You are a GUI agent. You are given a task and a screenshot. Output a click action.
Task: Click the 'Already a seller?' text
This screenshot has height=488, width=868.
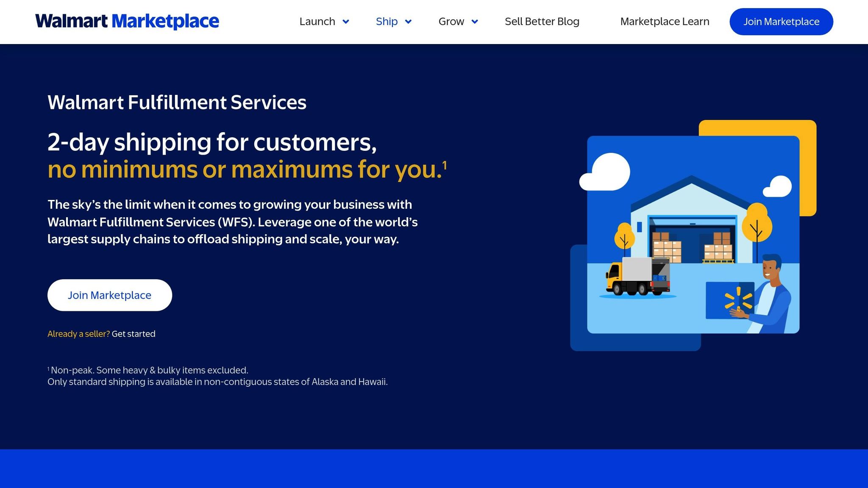[78, 334]
